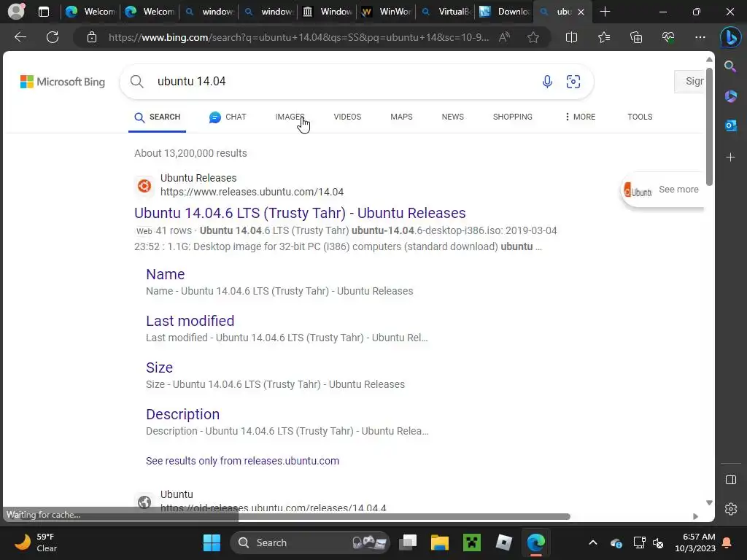Open File Explorer from taskbar
Viewport: 747px width, 560px height.
click(x=439, y=542)
